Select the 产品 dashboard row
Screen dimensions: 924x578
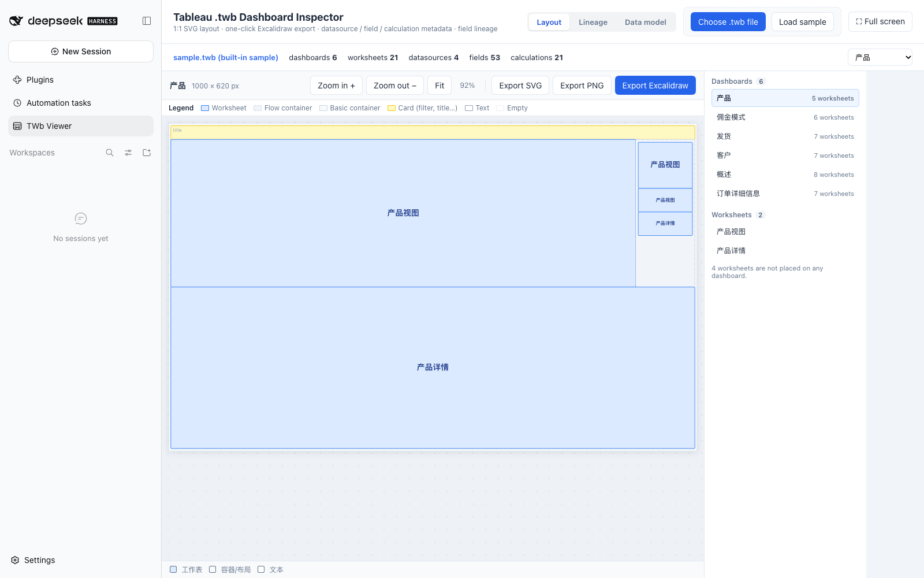click(x=785, y=98)
